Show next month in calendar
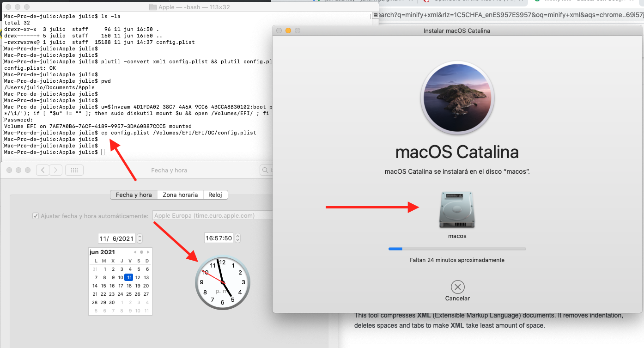 point(148,252)
